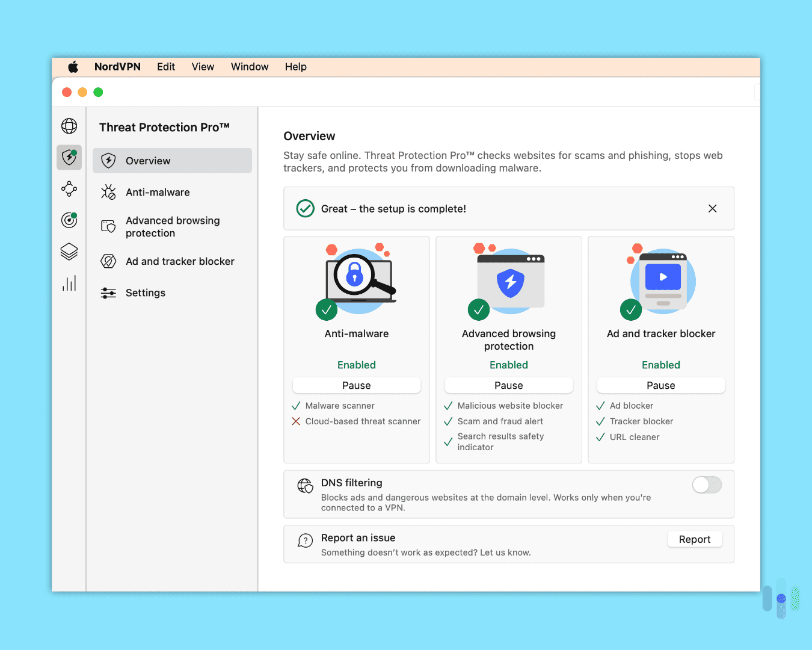The height and width of the screenshot is (650, 812).
Task: Open Meshnet from the sidebar
Action: 69,189
